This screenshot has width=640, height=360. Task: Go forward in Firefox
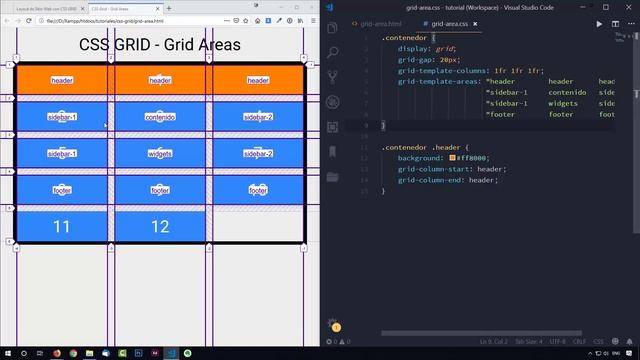coord(18,20)
